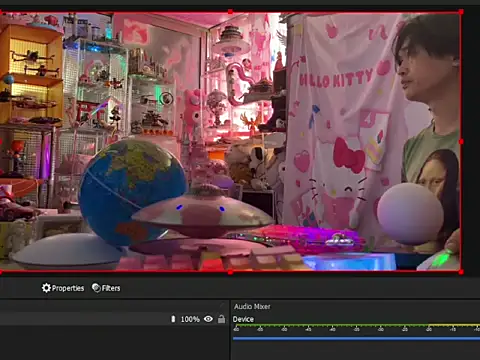Click the top-center red resize handle
Image resolution: width=480 pixels, height=360 pixels.
(x=230, y=12)
